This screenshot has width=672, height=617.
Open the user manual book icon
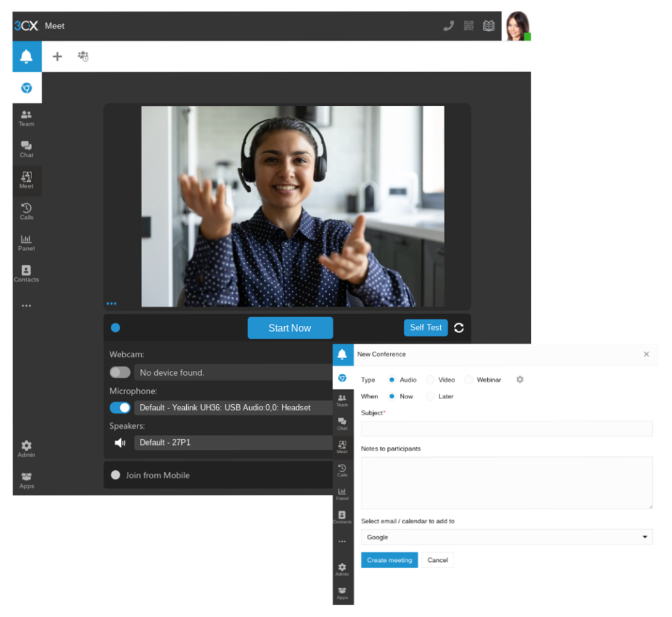tap(488, 26)
